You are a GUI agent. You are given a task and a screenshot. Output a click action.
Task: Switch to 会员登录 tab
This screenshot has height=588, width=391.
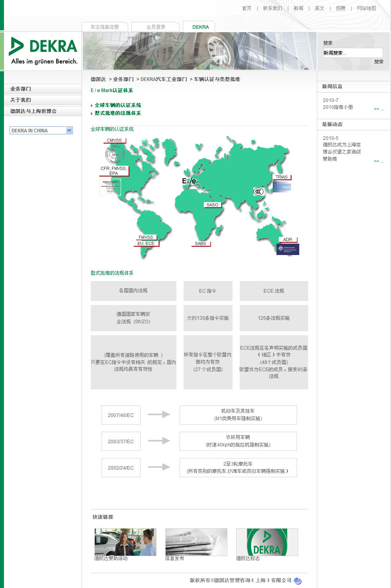click(156, 27)
